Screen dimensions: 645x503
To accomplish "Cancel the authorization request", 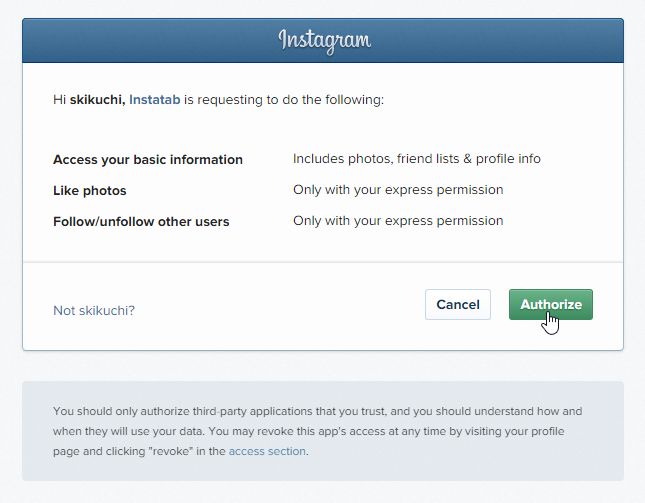I will [458, 304].
